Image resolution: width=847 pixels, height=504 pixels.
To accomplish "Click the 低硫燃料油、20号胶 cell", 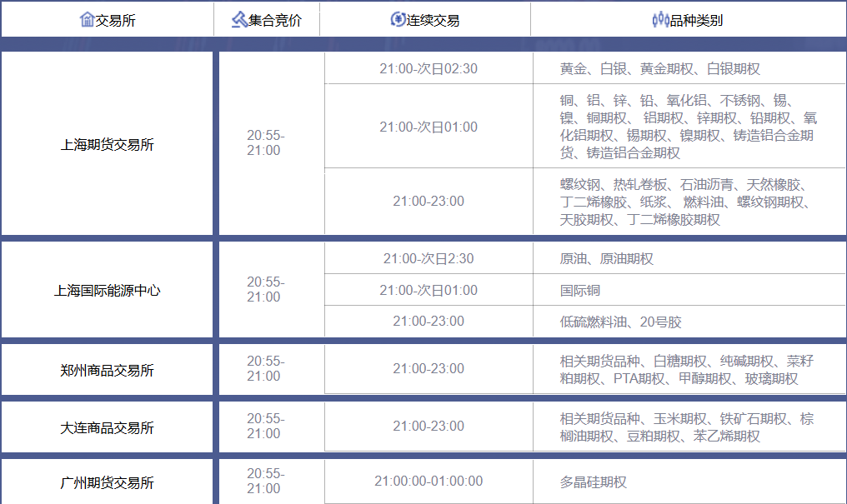I will tap(689, 322).
